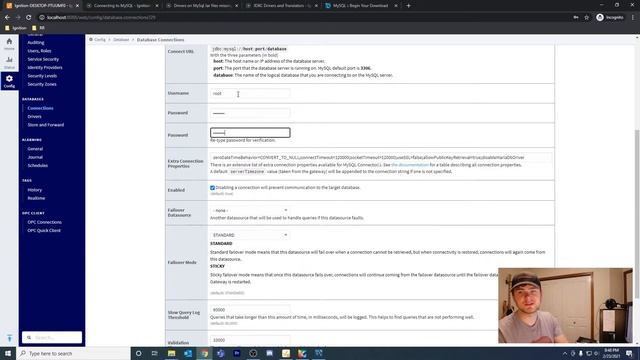640x360 pixels.
Task: Follow the documentation link
Action: [410, 165]
